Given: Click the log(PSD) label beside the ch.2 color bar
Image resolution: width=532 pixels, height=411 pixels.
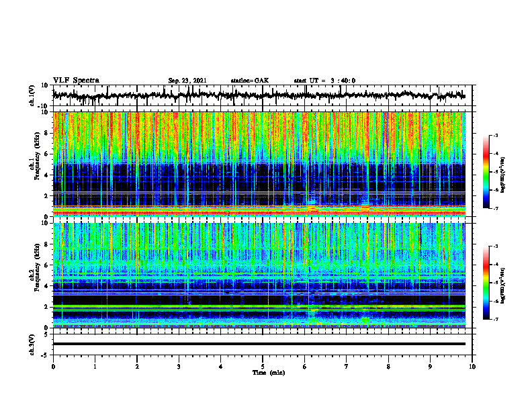Looking at the screenshot, I should pyautogui.click(x=503, y=285).
